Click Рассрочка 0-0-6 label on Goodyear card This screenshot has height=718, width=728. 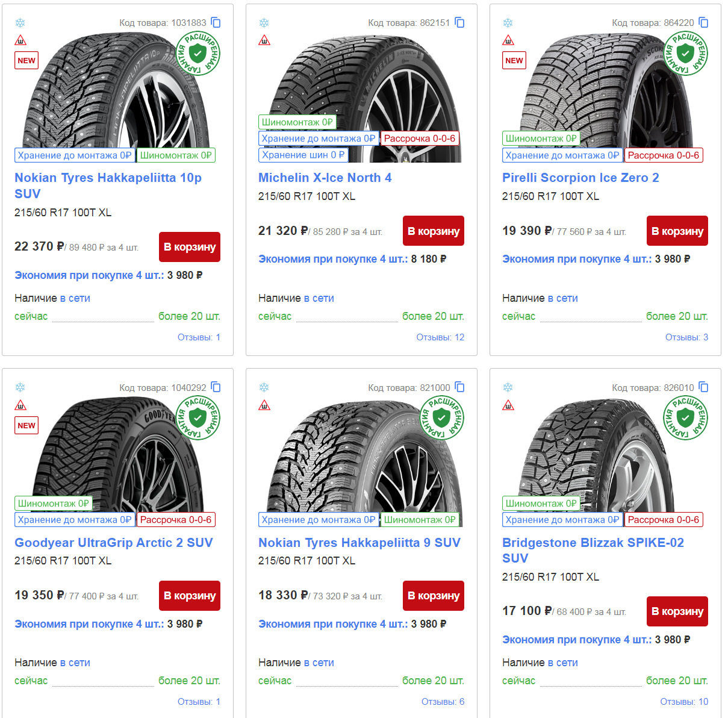[x=176, y=519]
